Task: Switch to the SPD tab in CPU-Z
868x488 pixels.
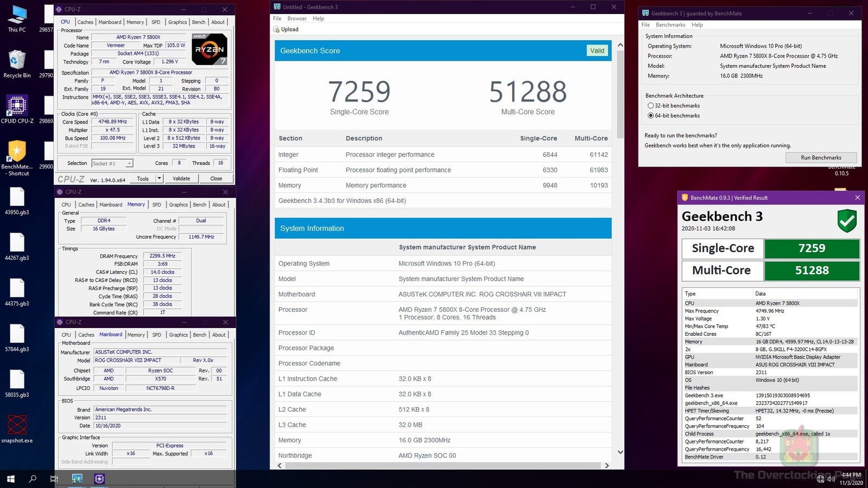Action: click(156, 22)
